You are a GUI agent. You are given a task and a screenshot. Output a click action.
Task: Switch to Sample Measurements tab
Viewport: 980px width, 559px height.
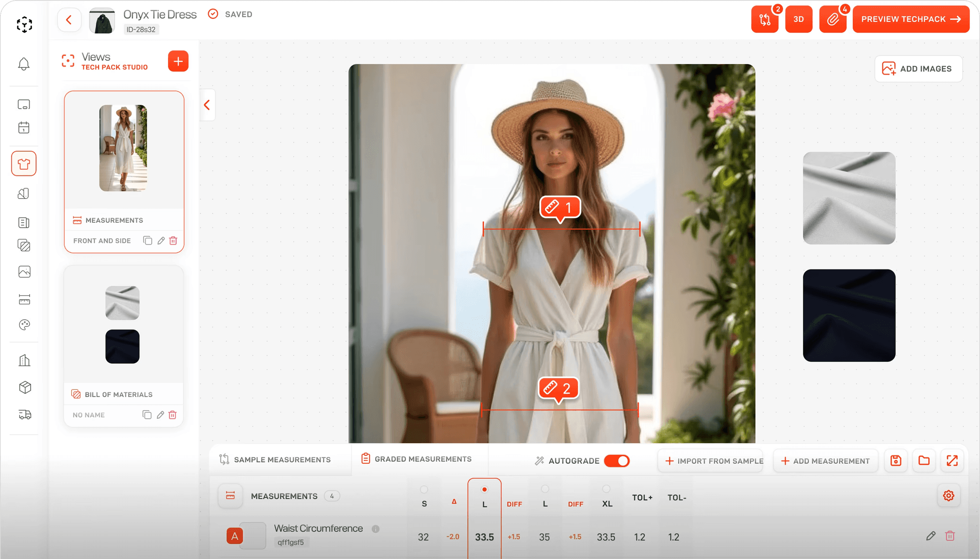point(275,460)
